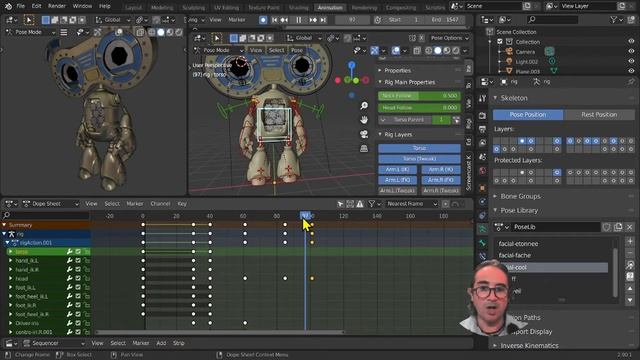Open the World properties tab icon
The height and width of the screenshot is (360, 640).
482,171
